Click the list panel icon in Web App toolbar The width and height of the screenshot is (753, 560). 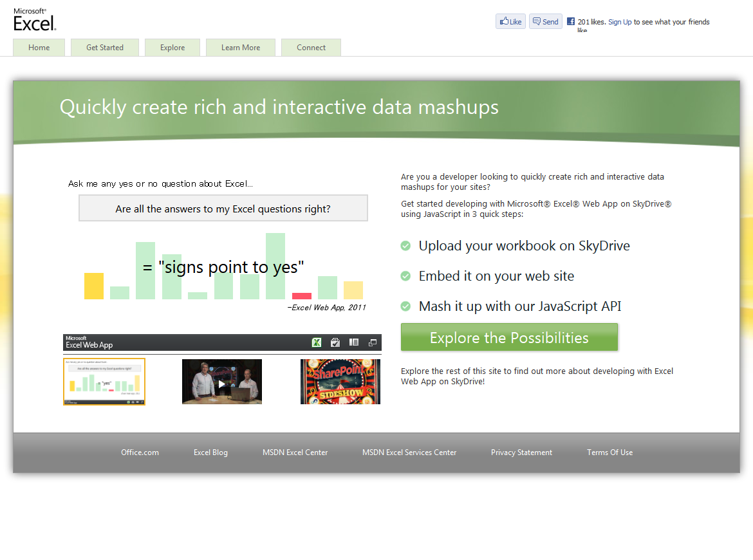[354, 342]
